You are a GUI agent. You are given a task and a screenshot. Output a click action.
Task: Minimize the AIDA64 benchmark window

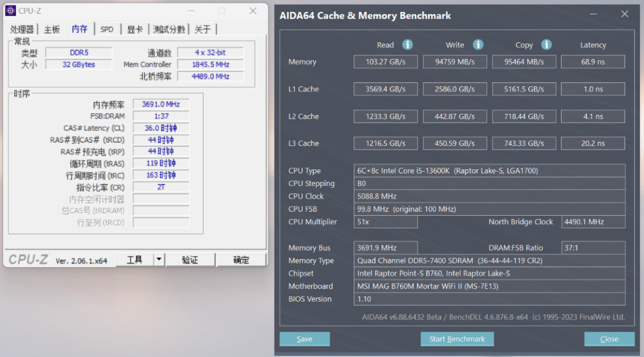[593, 14]
